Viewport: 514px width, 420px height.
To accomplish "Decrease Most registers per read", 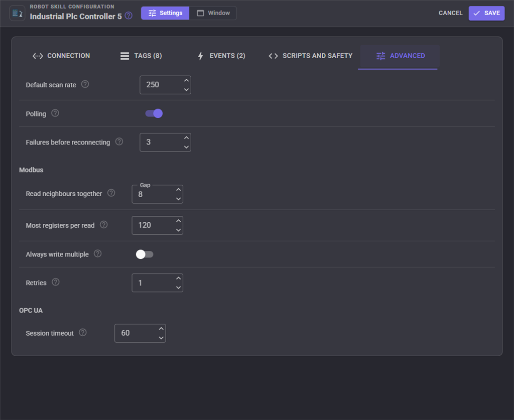I will [x=178, y=230].
